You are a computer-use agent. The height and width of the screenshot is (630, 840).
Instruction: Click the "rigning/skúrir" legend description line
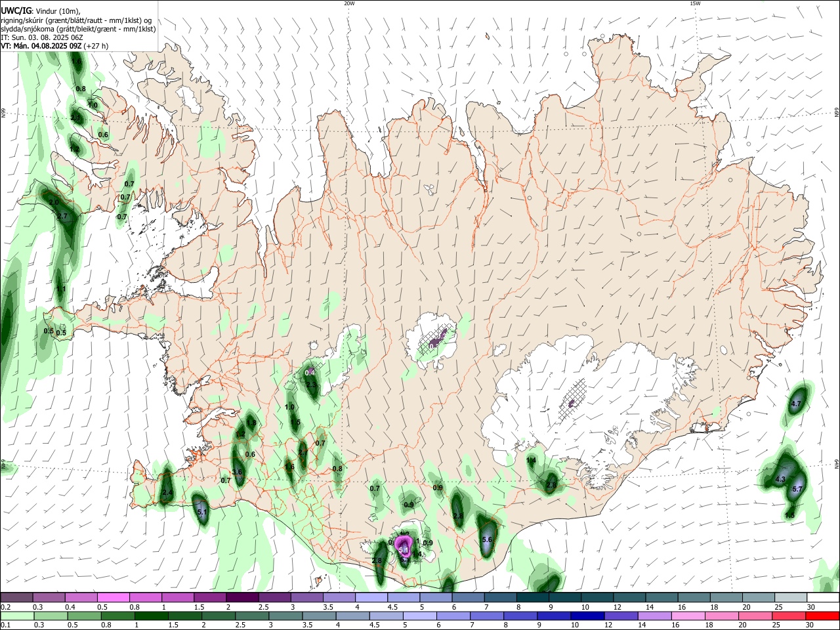(76, 20)
